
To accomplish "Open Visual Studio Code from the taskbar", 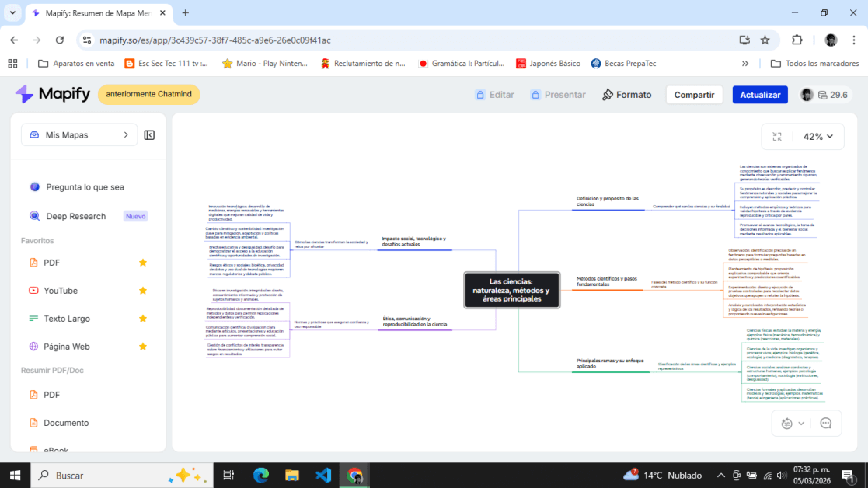I will coord(323,475).
